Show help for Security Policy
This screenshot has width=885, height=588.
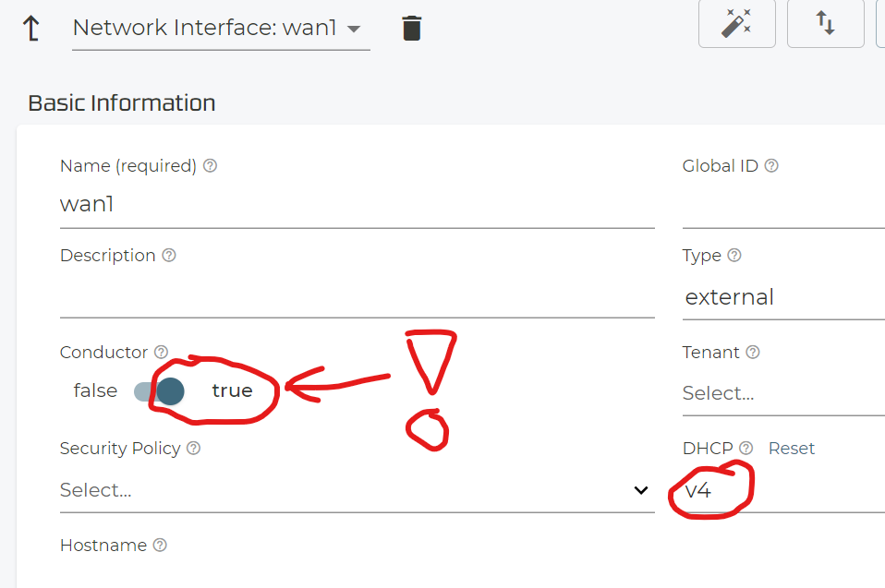194,449
